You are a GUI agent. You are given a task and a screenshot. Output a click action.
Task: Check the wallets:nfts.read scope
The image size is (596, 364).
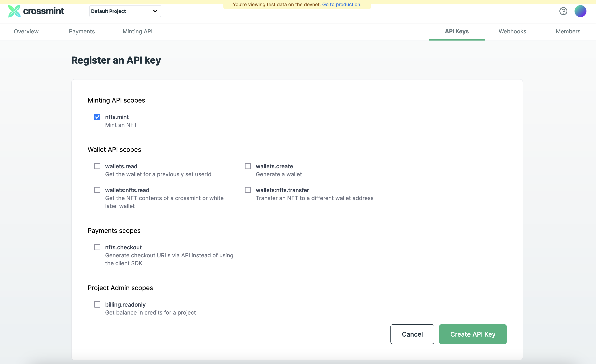(97, 190)
